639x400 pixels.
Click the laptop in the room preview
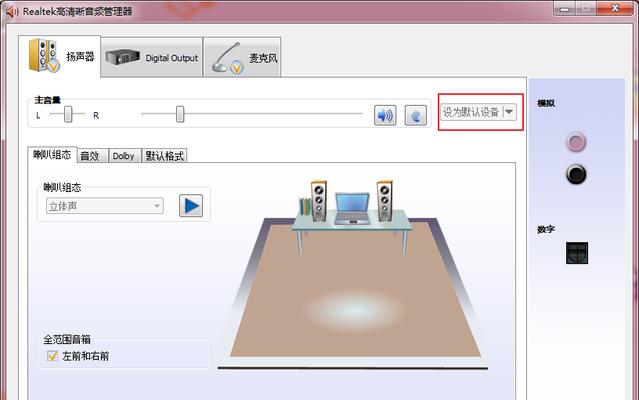coord(353,209)
